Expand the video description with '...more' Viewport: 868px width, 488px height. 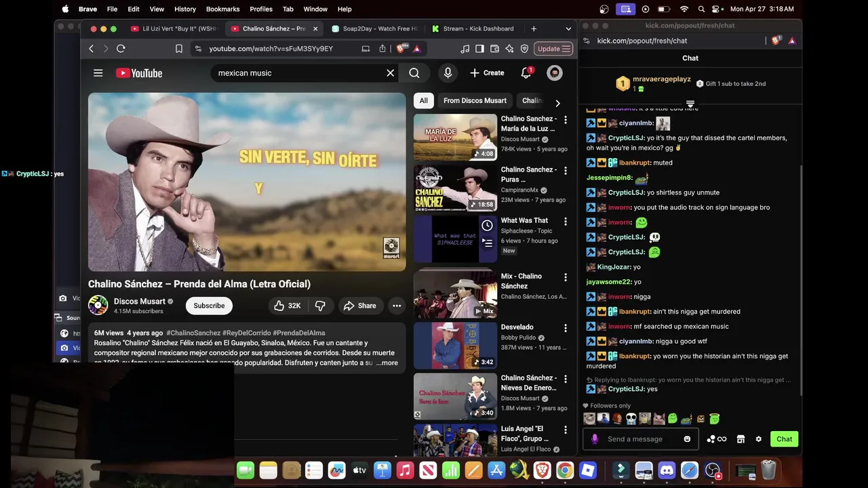387,363
